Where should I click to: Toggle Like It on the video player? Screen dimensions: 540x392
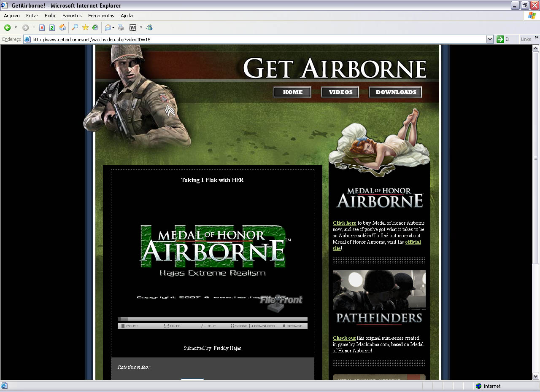coord(208,326)
